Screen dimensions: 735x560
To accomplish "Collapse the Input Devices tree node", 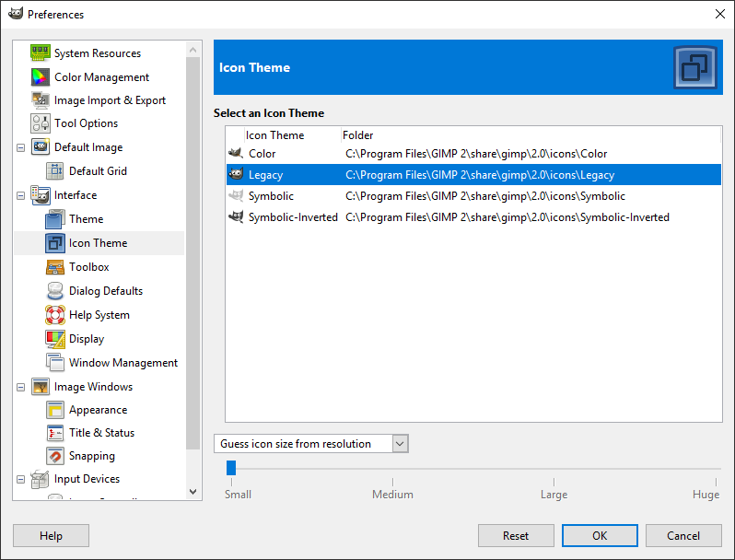I will click(20, 479).
